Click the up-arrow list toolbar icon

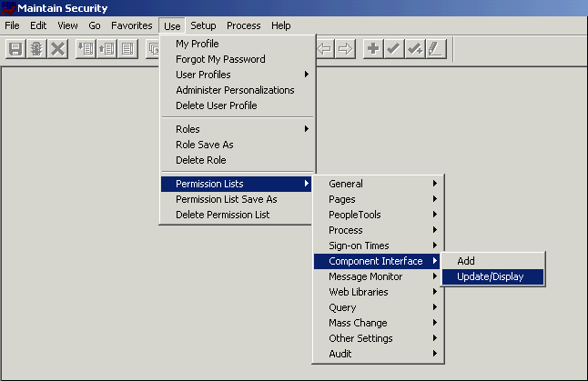[x=106, y=49]
